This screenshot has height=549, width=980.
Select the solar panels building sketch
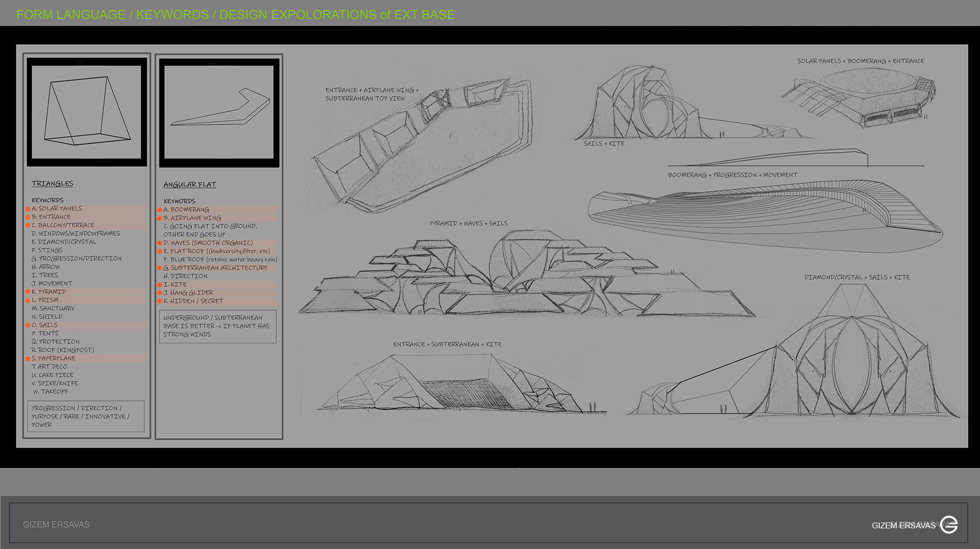(x=860, y=98)
